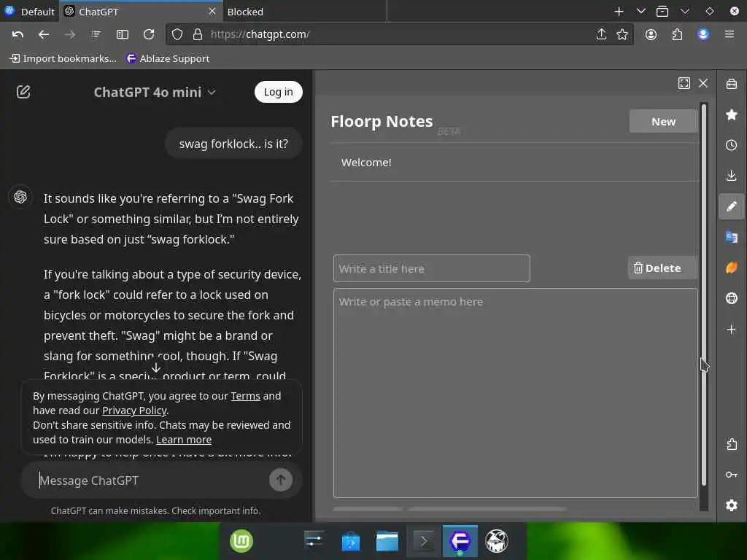Go forward with the forward arrow

click(x=69, y=34)
